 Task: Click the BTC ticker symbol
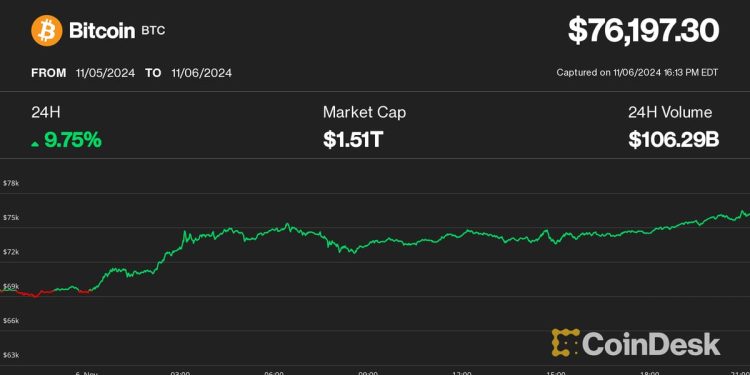153,31
